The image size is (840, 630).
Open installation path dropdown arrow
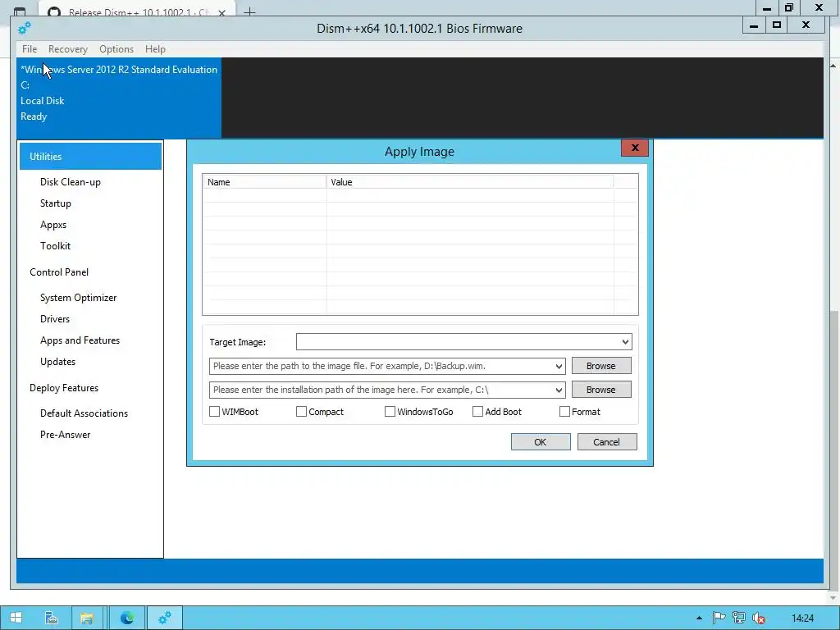[x=559, y=390]
